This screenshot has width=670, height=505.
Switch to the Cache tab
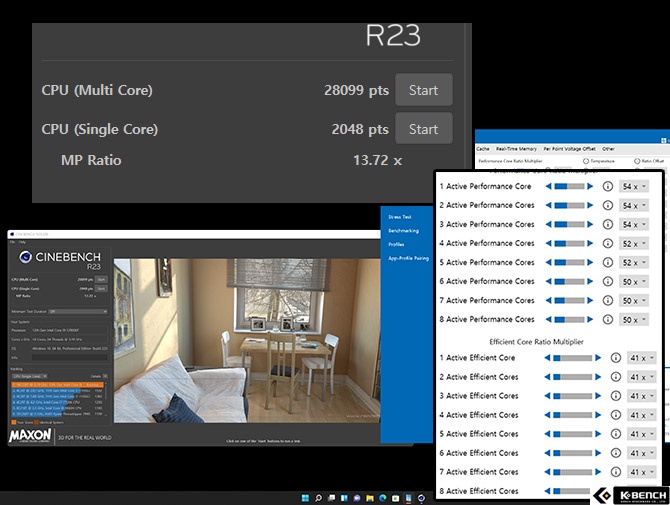(x=483, y=149)
